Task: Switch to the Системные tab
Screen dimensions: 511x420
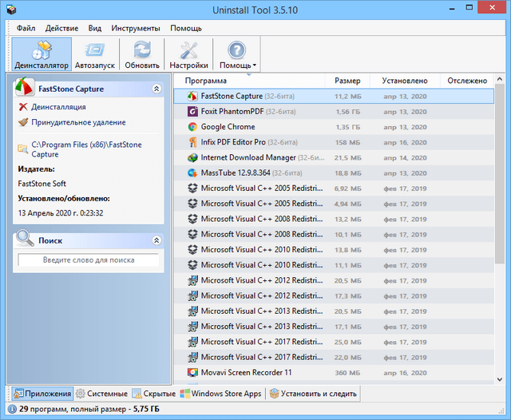Action: (x=102, y=394)
